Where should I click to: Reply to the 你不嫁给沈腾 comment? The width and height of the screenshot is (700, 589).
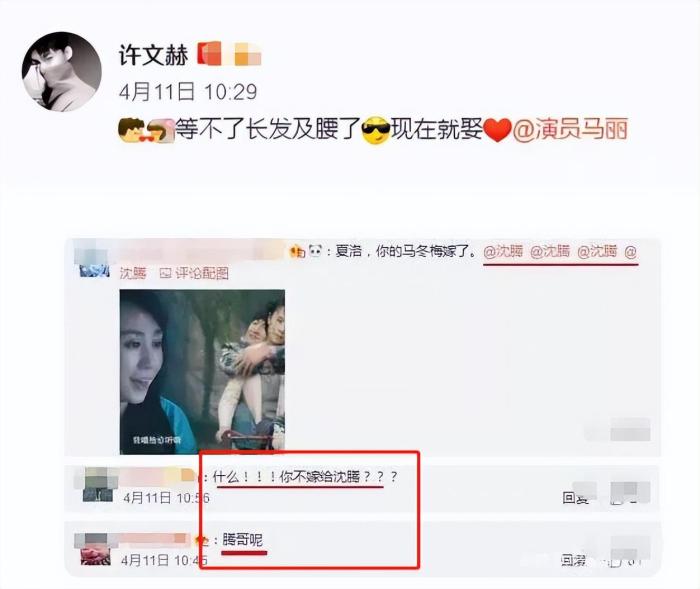[x=575, y=497]
